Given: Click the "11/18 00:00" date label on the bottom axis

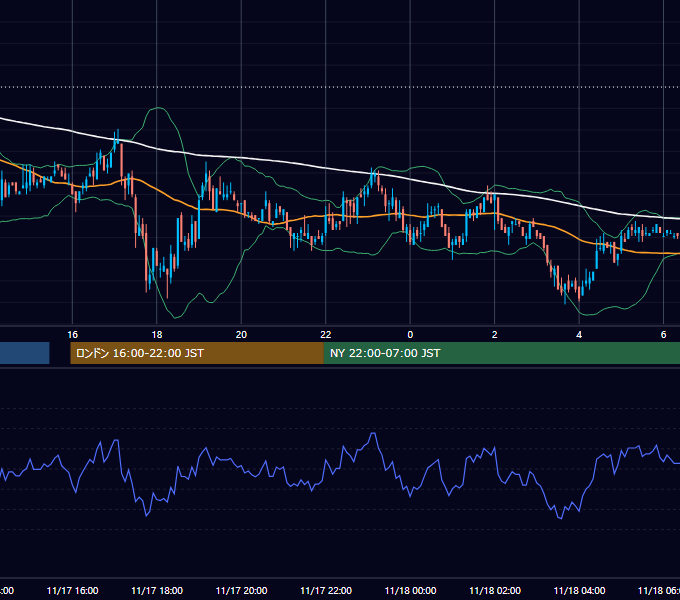Looking at the screenshot, I should click(410, 590).
